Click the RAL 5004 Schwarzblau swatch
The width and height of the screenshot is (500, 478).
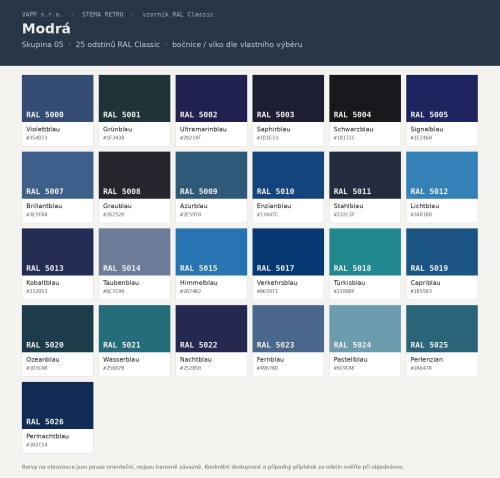365,110
